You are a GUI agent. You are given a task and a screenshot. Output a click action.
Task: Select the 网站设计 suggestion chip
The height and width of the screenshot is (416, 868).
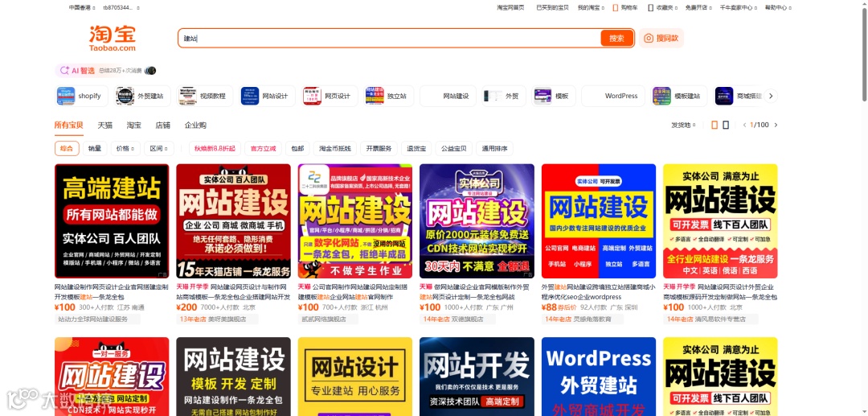click(x=268, y=96)
